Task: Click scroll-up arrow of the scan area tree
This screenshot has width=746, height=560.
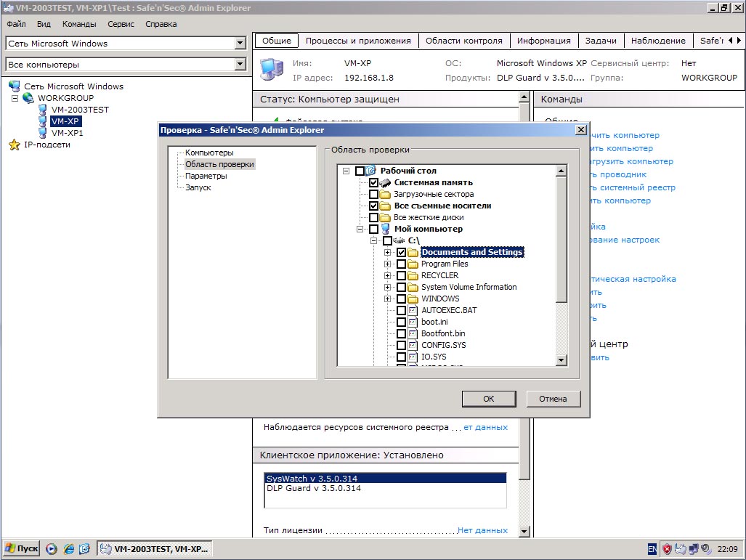Action: click(561, 171)
